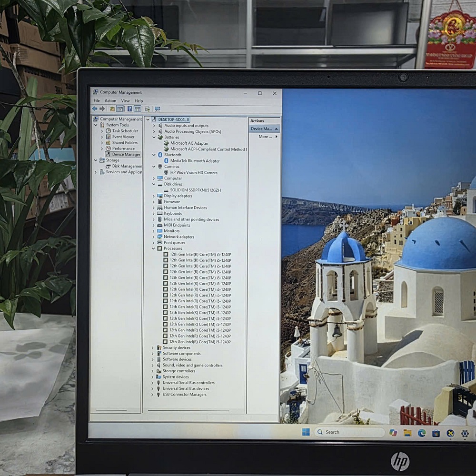Collapse the System Tools node
Viewport: 476px width, 476px height.
[x=96, y=125]
